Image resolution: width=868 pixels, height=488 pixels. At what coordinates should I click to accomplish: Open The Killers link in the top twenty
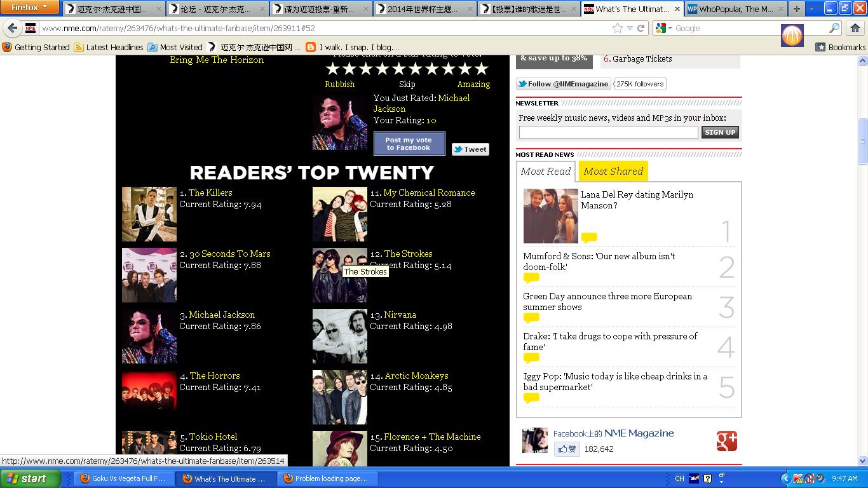[x=210, y=193]
